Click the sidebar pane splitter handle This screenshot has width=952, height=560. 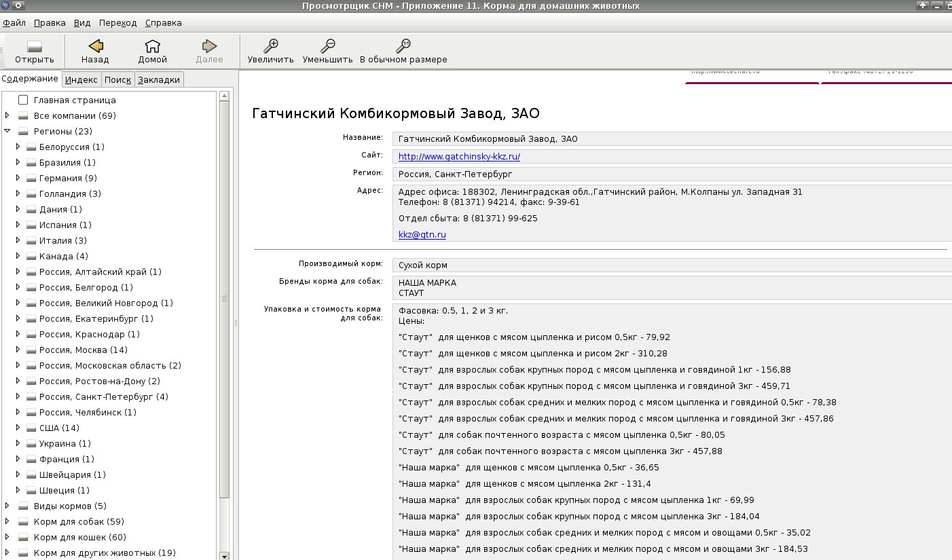click(235, 323)
